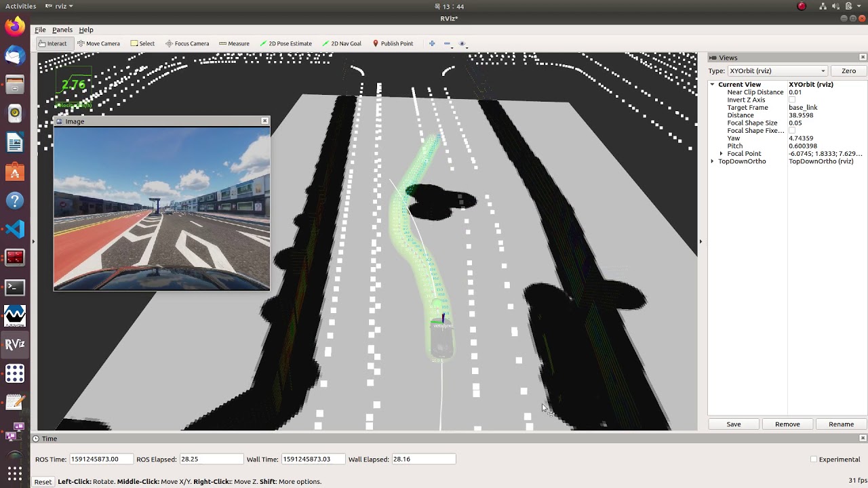Choose the Publish Point tool
The height and width of the screenshot is (488, 868).
[x=393, y=43]
